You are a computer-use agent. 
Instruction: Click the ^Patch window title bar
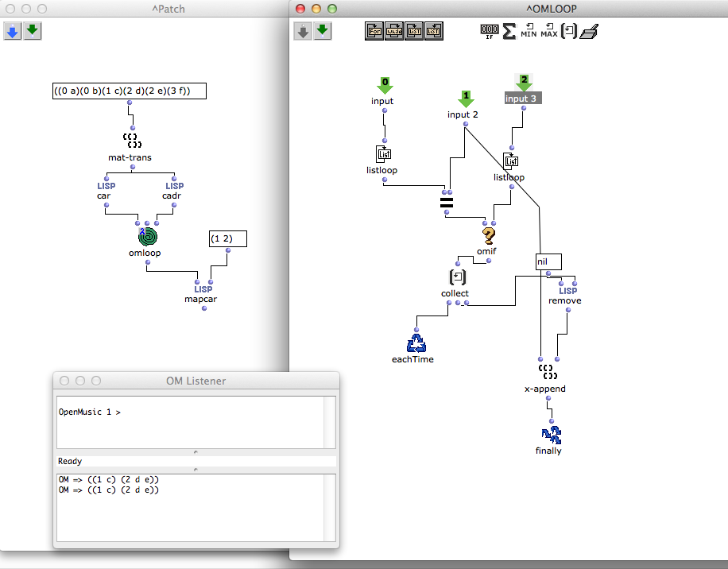(144, 9)
